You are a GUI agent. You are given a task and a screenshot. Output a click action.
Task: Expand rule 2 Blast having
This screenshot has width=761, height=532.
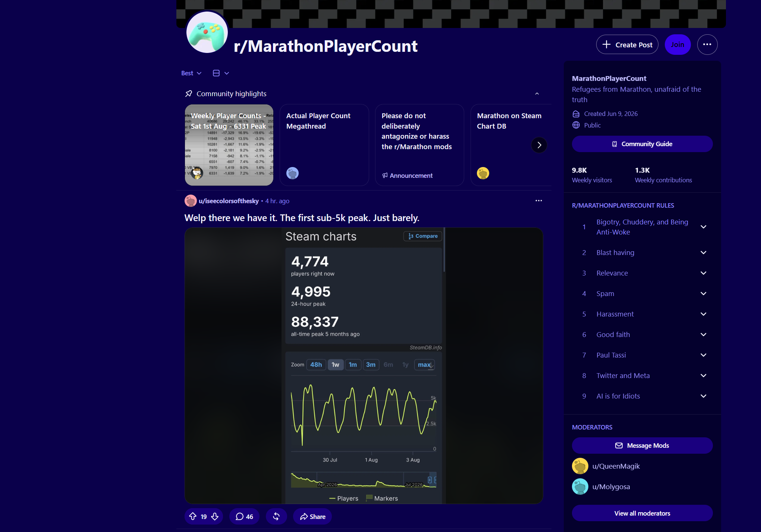pos(703,252)
